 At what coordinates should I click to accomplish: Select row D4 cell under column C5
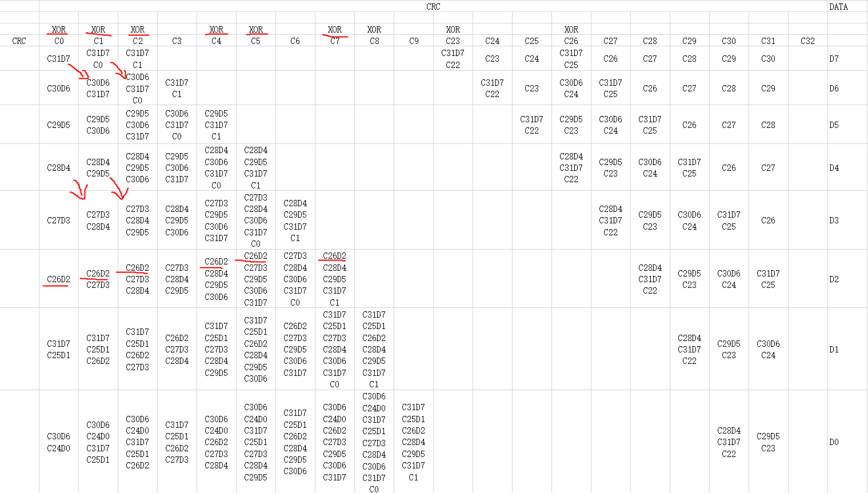(x=256, y=167)
